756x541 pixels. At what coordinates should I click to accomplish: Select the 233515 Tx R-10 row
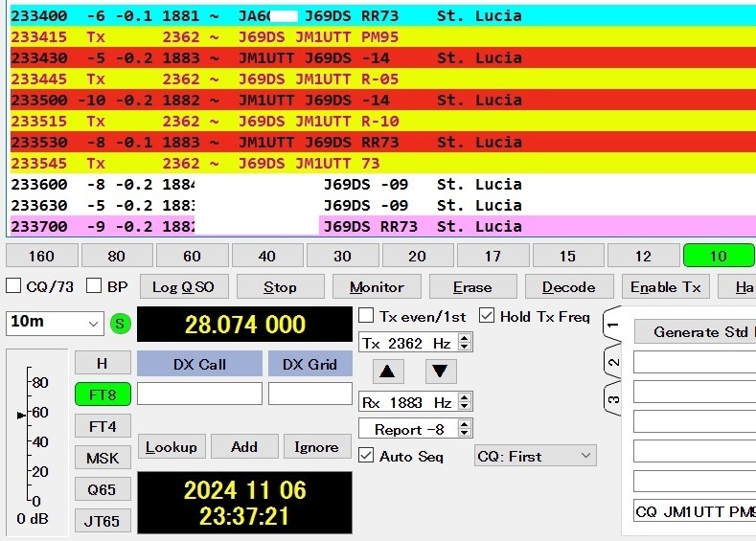tap(383, 122)
